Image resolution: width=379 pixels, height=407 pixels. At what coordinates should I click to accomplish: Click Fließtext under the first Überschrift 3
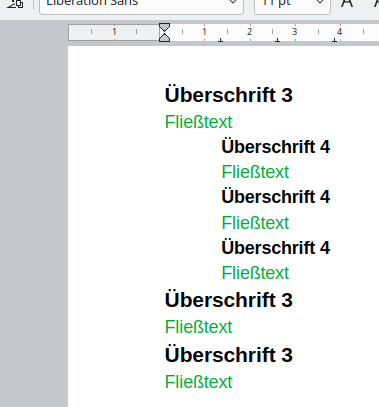tap(199, 122)
